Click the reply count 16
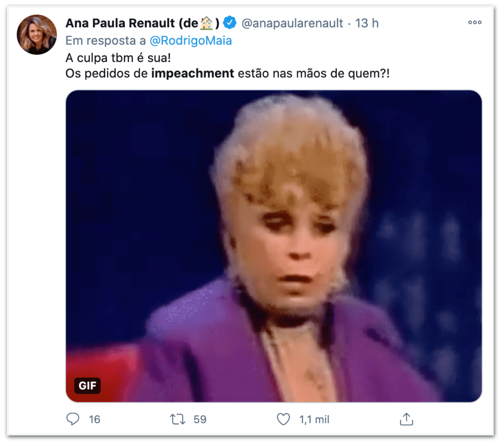This screenshot has height=447, width=504. click(x=95, y=420)
